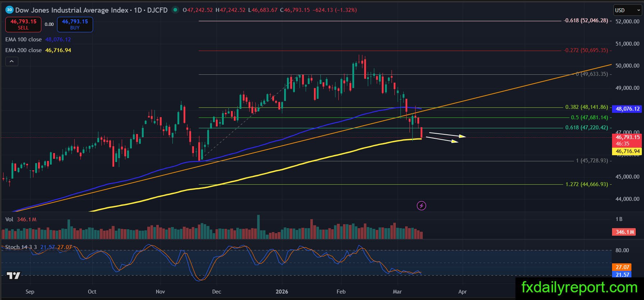644x300 pixels.
Task: Click the Apr label on the time axis
Action: (x=463, y=292)
